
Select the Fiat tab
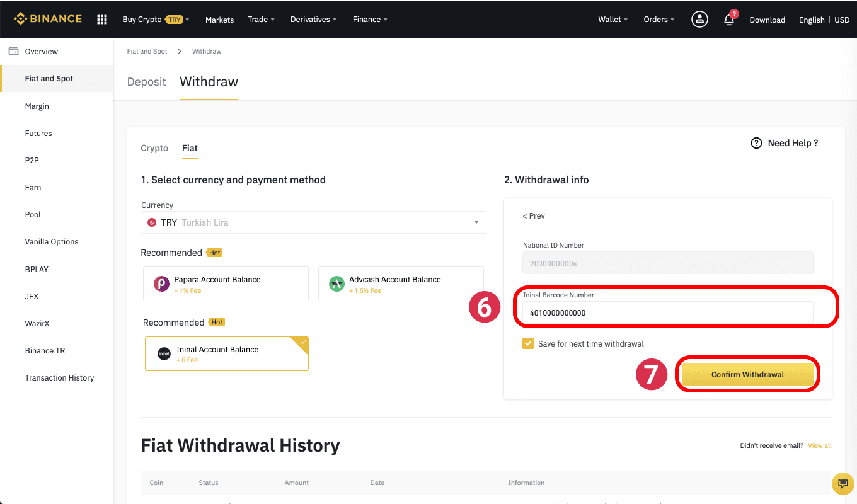[190, 148]
